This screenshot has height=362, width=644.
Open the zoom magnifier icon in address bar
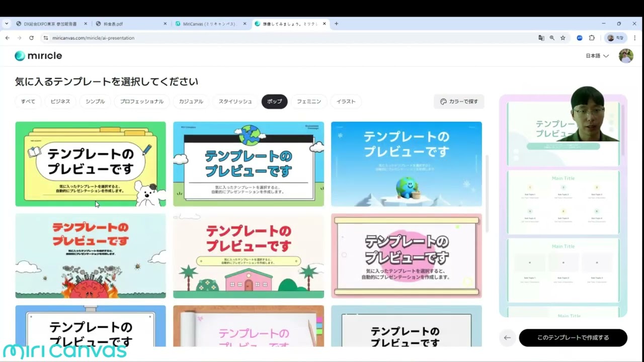pos(552,38)
